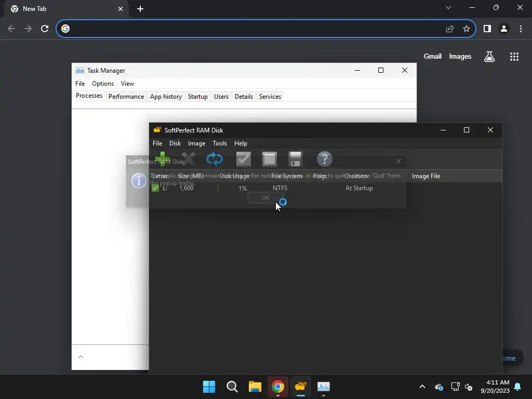This screenshot has width=532, height=399.
Task: Select the 1,600 size cell
Action: (187, 188)
